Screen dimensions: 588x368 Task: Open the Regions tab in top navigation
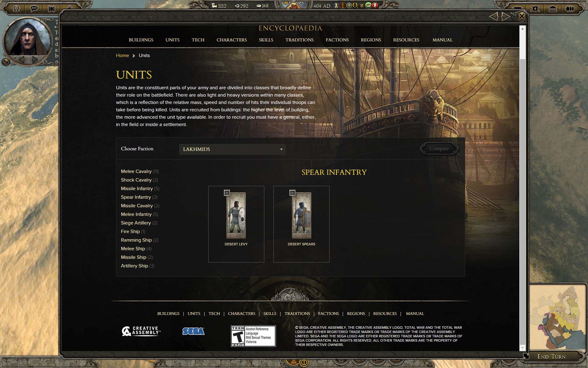(371, 40)
